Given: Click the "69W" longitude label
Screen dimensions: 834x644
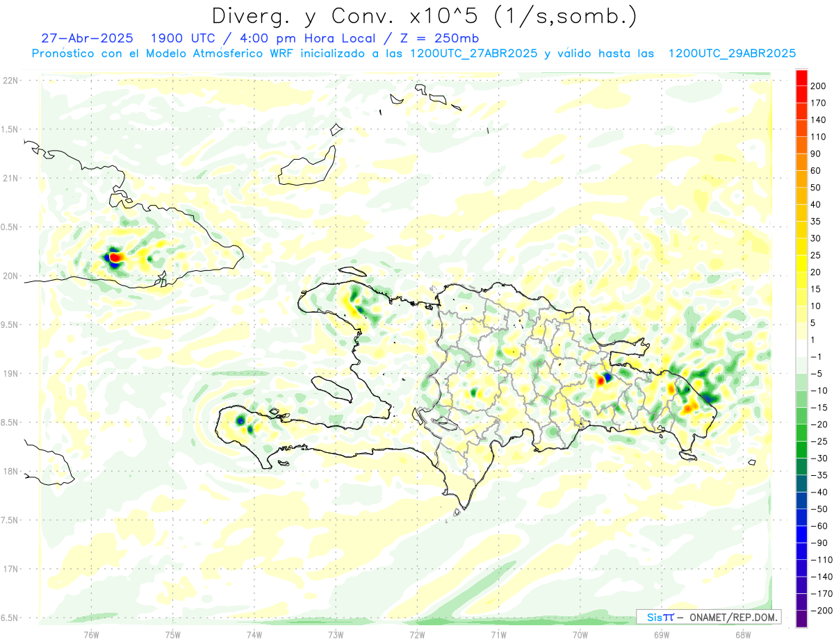Looking at the screenshot, I should coord(662,634).
